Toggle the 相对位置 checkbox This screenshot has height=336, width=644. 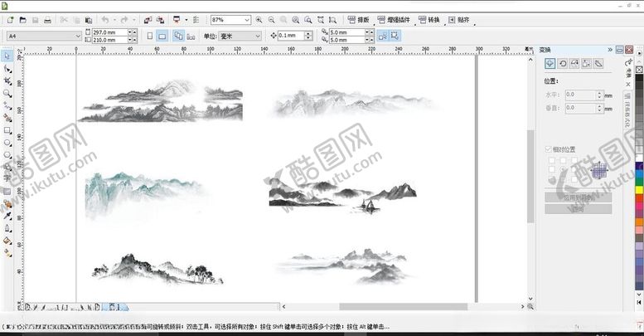(549, 149)
